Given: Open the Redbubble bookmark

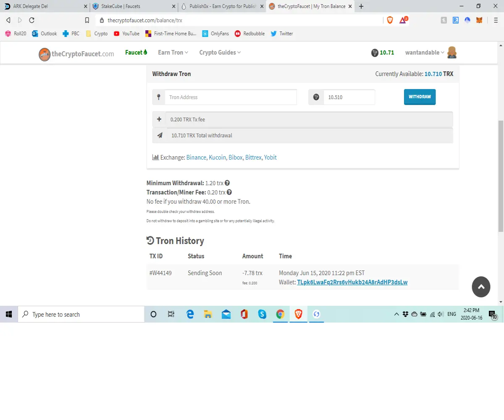Looking at the screenshot, I should point(249,34).
